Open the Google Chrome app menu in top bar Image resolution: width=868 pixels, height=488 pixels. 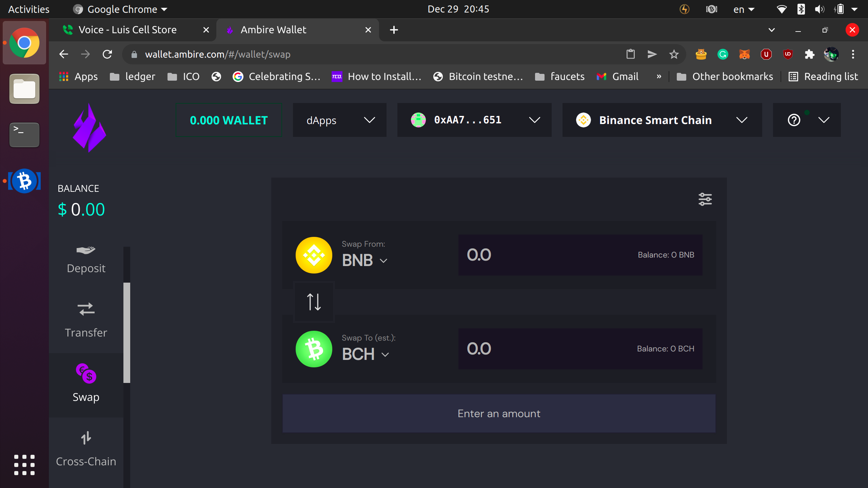pyautogui.click(x=120, y=9)
